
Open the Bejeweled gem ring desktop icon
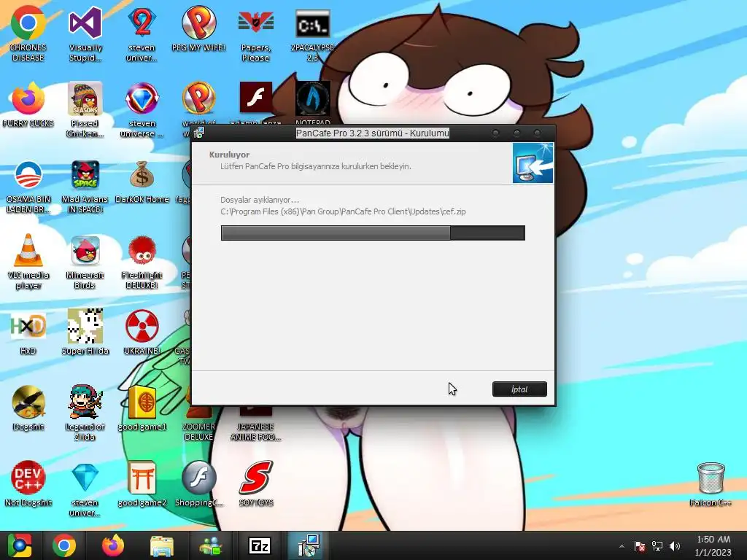142,98
